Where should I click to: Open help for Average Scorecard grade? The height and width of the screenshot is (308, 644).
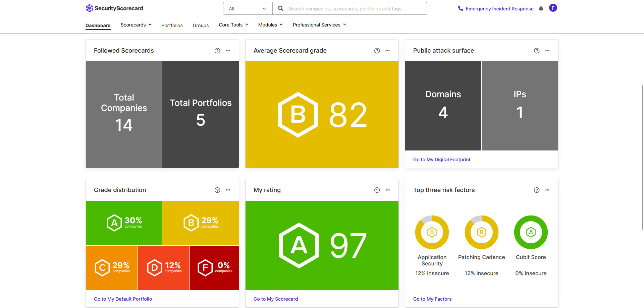pos(377,51)
